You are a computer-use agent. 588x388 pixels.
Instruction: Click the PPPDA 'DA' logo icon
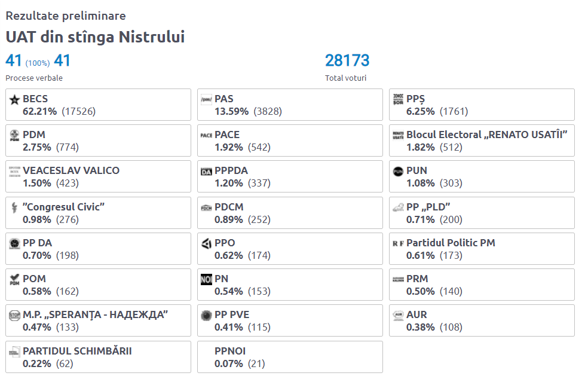click(x=206, y=172)
